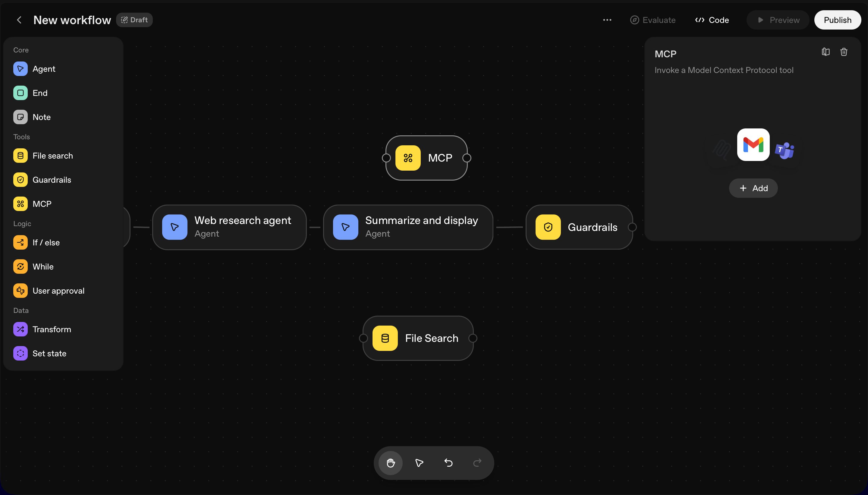Image resolution: width=868 pixels, height=495 pixels.
Task: Click the undo arrow icon
Action: 448,463
